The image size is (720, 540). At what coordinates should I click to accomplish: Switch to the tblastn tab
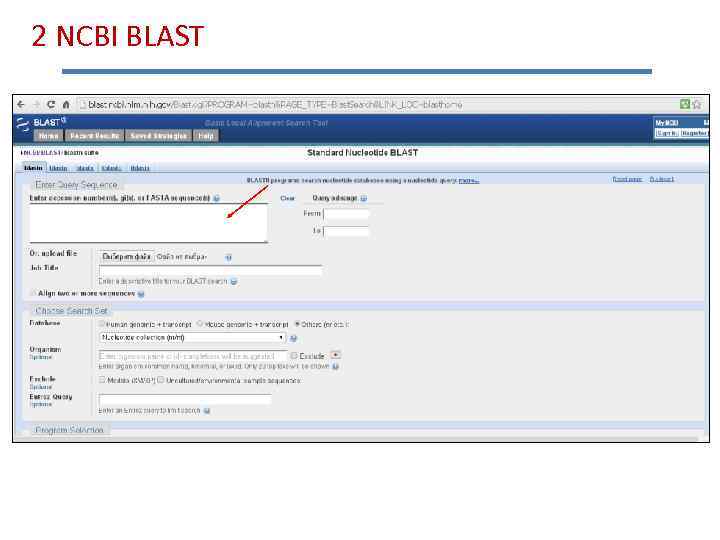[x=112, y=169]
